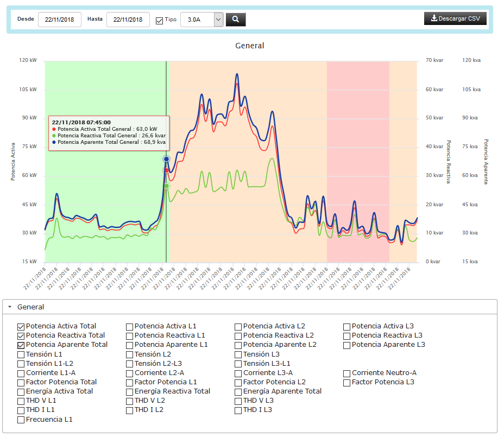The height and width of the screenshot is (444, 504).
Task: Uncheck Potencia Reactiva Total checkbox
Action: (x=21, y=336)
